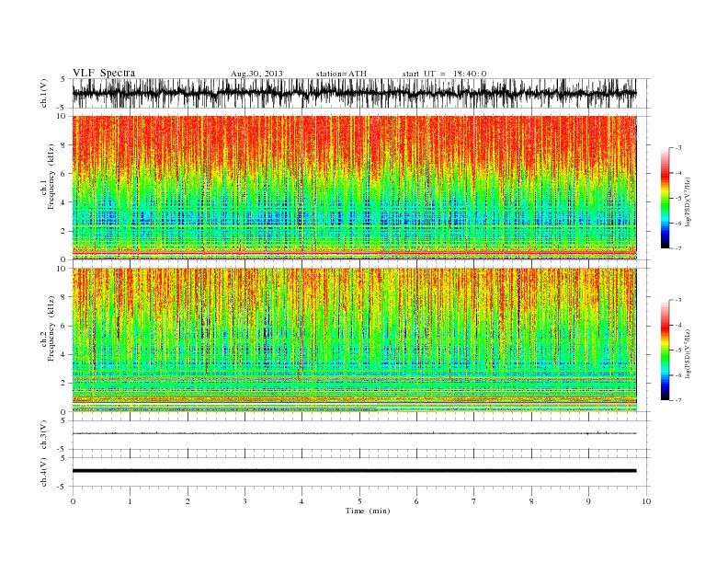Click the 'ch.1(V)' waveform axis label
Viewport: 728px width, 563px height.
[44, 93]
